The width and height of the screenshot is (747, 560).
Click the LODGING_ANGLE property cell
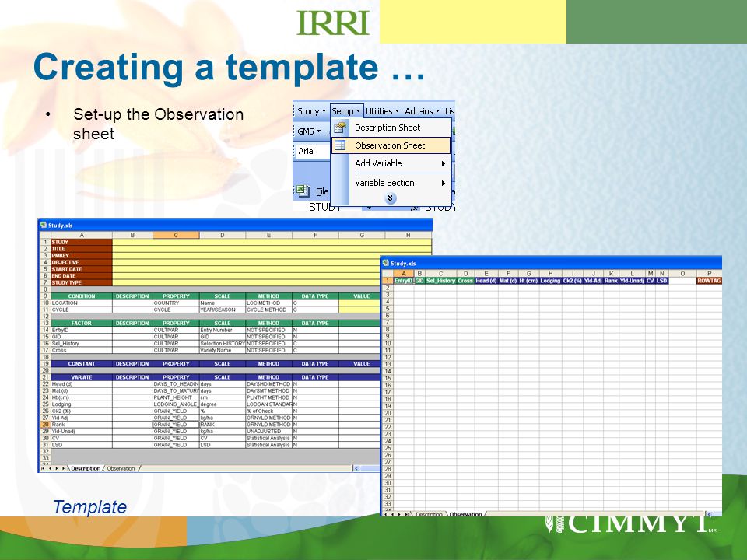click(x=176, y=404)
